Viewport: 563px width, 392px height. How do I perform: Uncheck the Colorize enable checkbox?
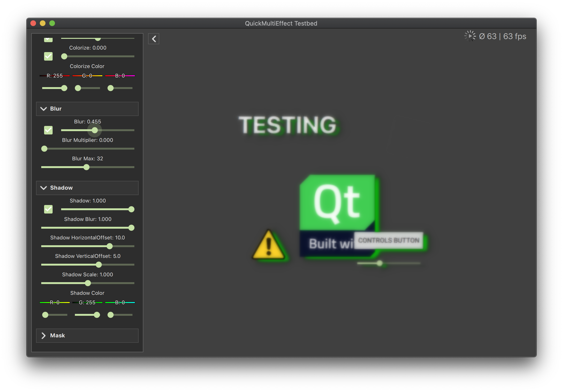click(48, 56)
